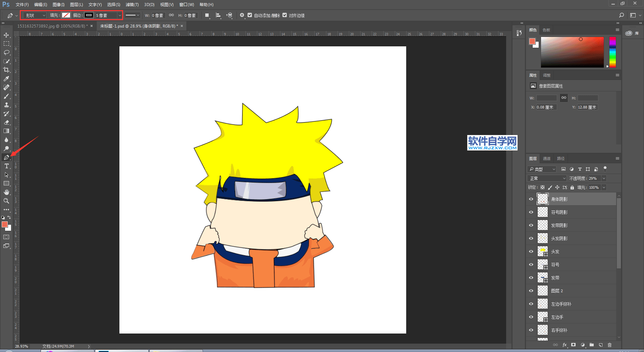Select the Move tool
644x352 pixels.
pos(6,35)
